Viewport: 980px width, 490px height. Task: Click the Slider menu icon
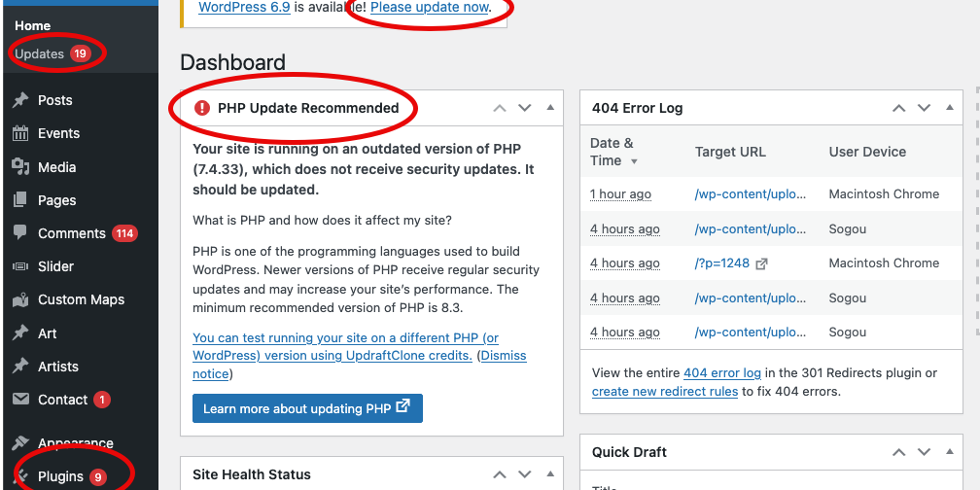[20, 266]
